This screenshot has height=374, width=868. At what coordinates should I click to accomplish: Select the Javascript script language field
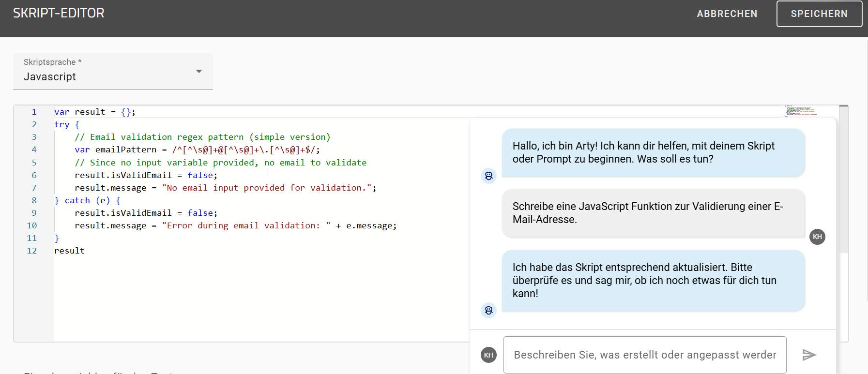click(113, 71)
